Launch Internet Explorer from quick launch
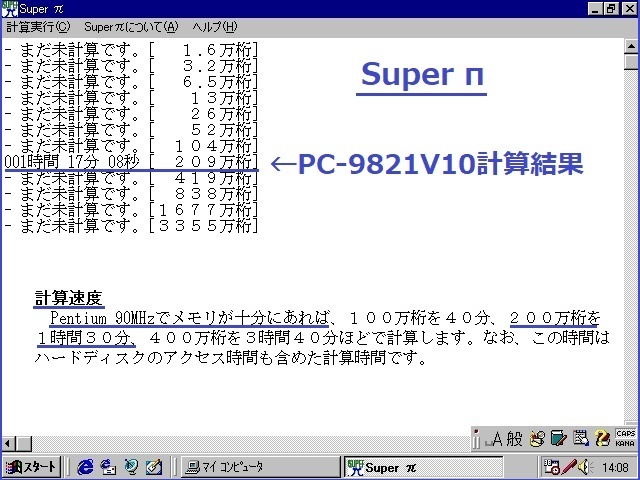The image size is (640, 480). pos(85,467)
